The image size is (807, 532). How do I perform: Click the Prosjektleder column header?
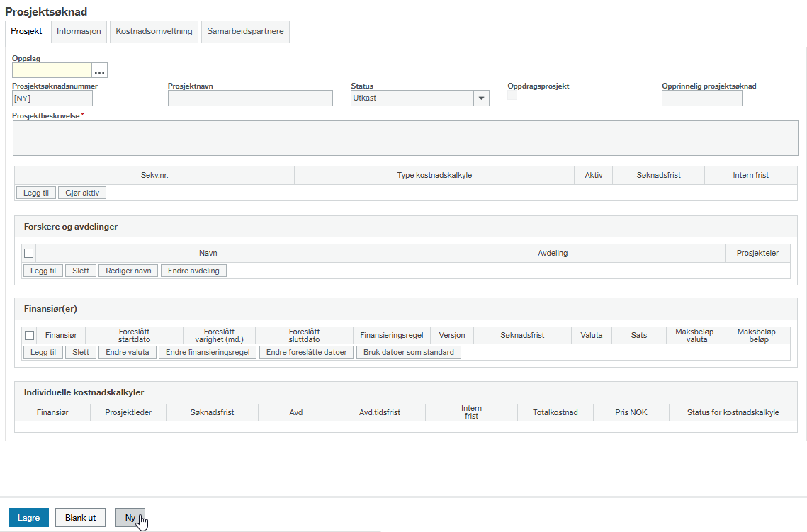[128, 412]
